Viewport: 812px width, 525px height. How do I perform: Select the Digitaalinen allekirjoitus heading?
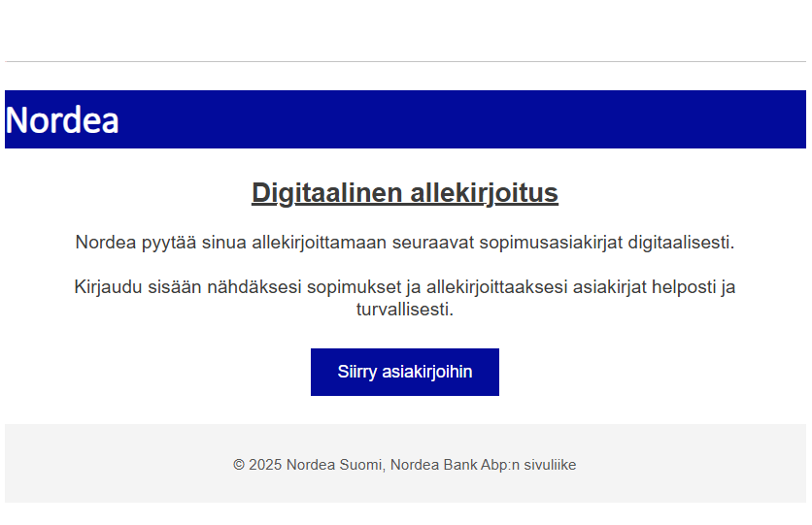405,193
